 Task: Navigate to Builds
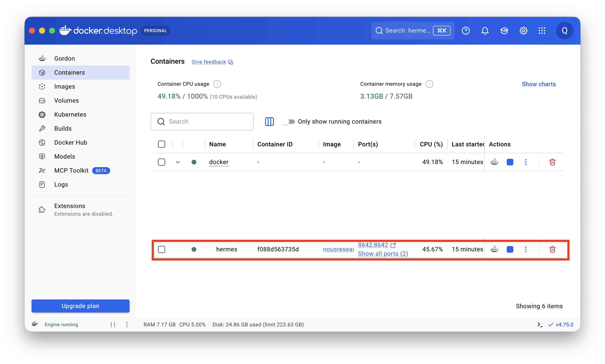point(80,128)
